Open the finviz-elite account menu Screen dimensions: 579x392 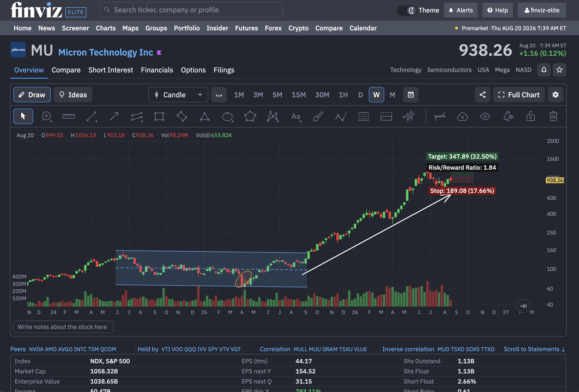click(542, 10)
